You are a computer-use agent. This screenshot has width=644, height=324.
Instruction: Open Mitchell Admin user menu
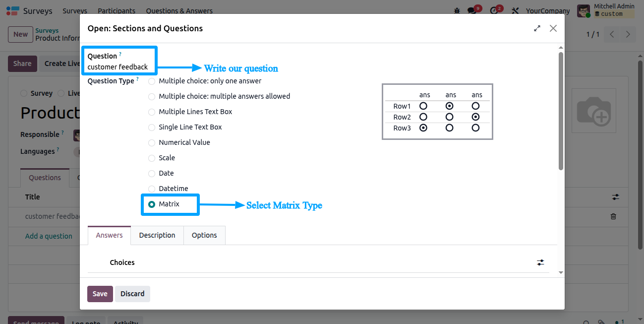tap(606, 10)
